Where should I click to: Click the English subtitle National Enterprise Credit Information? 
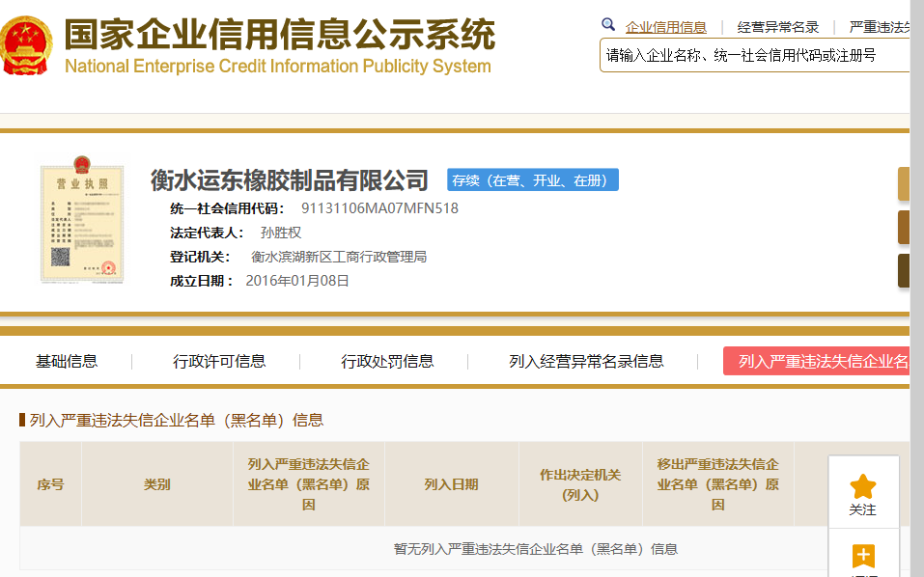point(277,66)
